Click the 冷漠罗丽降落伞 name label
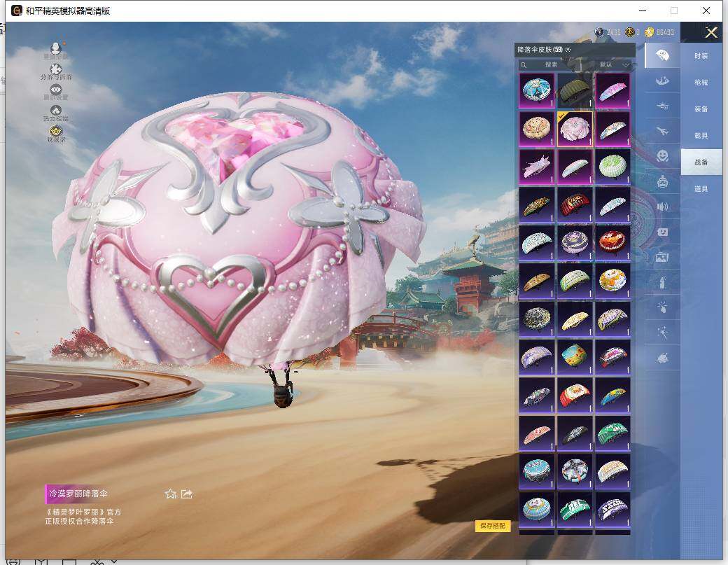Viewport: 728px width, 565px height. pyautogui.click(x=78, y=494)
